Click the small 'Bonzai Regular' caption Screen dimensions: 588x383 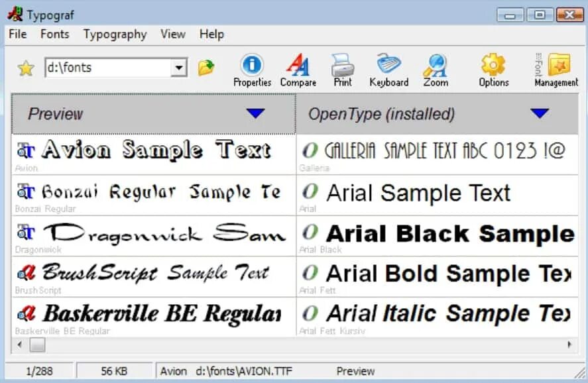pos(45,209)
